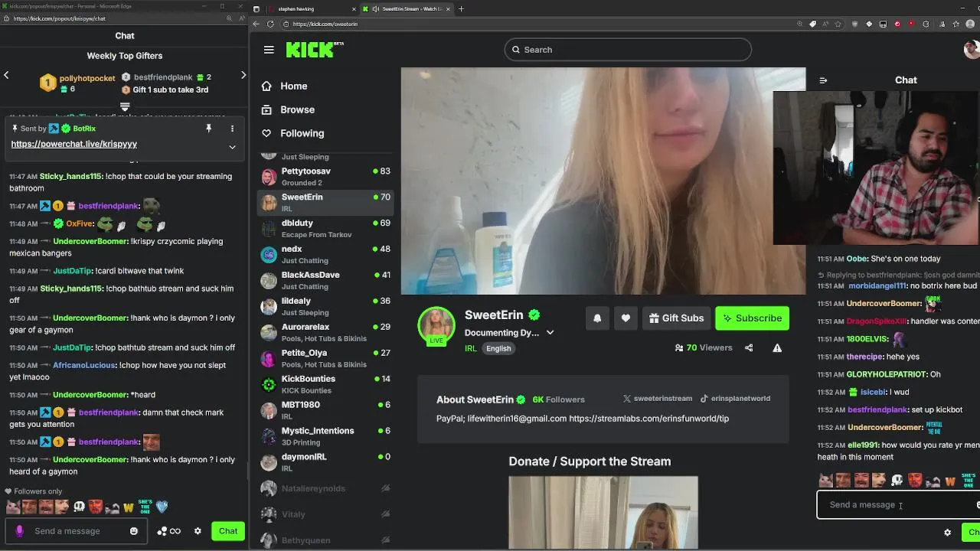
Task: Click the Kick search box
Action: 628,50
